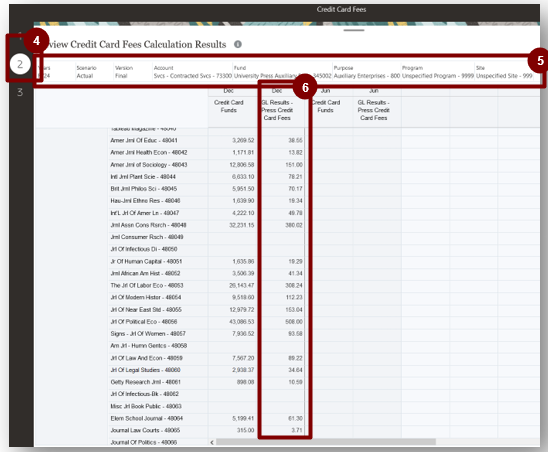548x452 pixels.
Task: Select row Jrnl Consumer Rsch - 48049
Action: pos(147,237)
